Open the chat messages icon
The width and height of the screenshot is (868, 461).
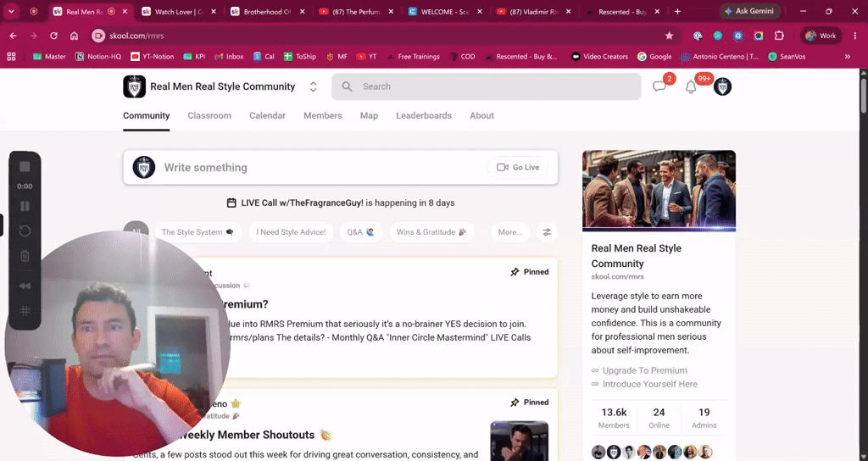(x=659, y=86)
